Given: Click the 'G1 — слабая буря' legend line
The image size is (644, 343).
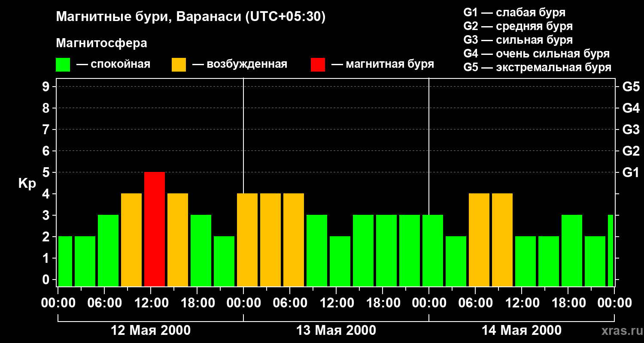Looking at the screenshot, I should 514,12.
